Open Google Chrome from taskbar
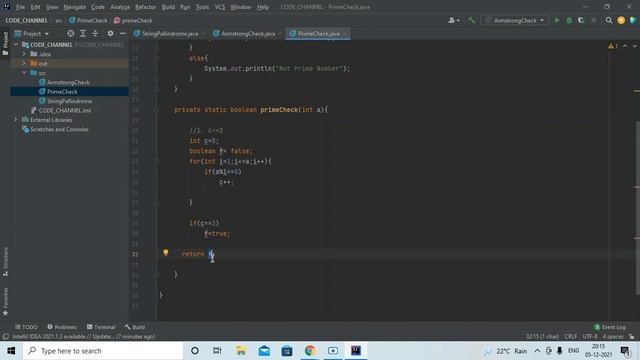This screenshot has width=640, height=360. tap(310, 351)
